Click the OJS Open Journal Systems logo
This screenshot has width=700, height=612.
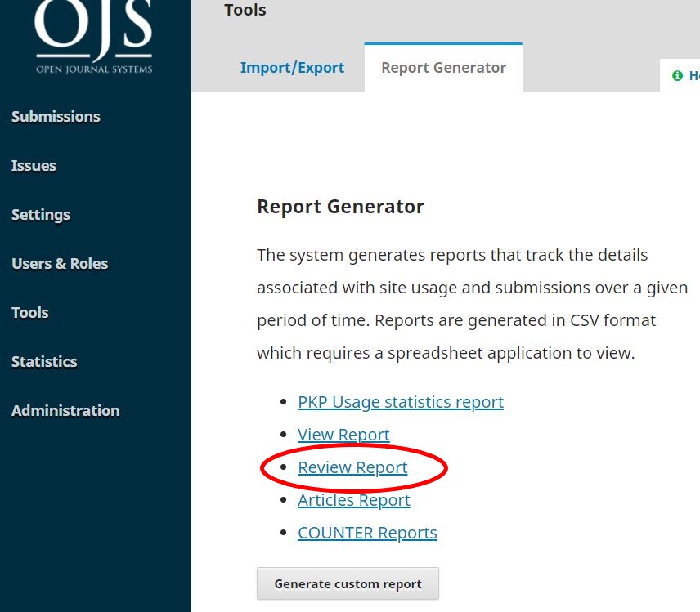(x=94, y=37)
